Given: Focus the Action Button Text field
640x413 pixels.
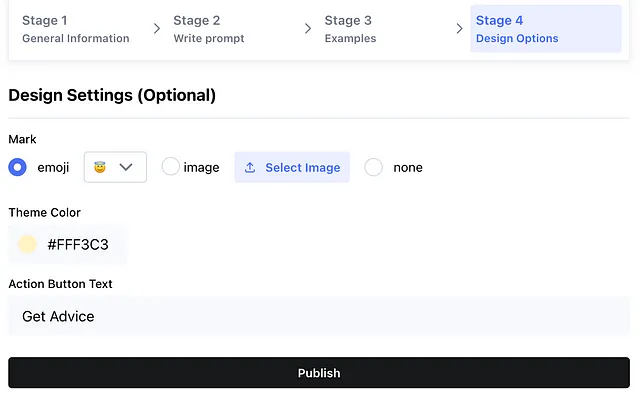Looking at the screenshot, I should pyautogui.click(x=319, y=316).
